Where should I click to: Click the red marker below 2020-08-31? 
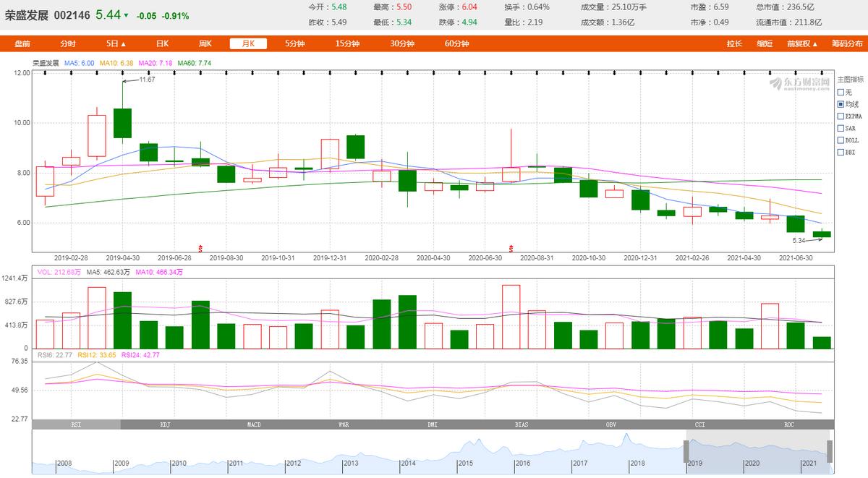point(511,248)
